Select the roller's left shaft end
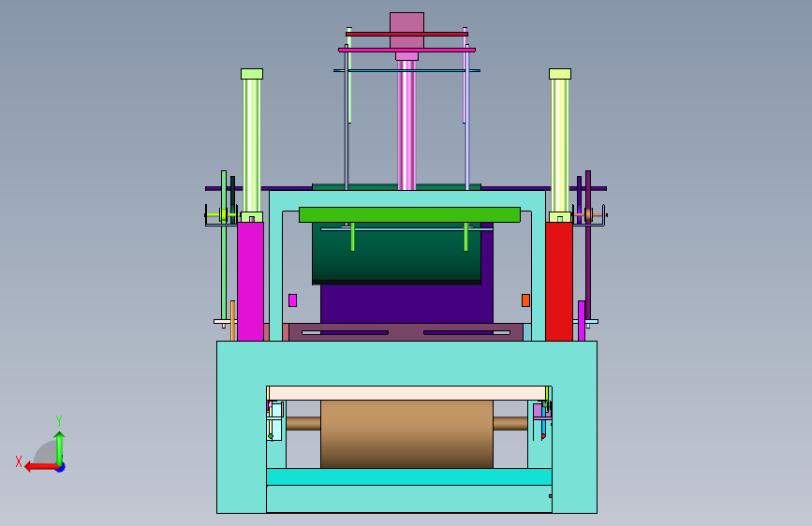 pyautogui.click(x=303, y=423)
